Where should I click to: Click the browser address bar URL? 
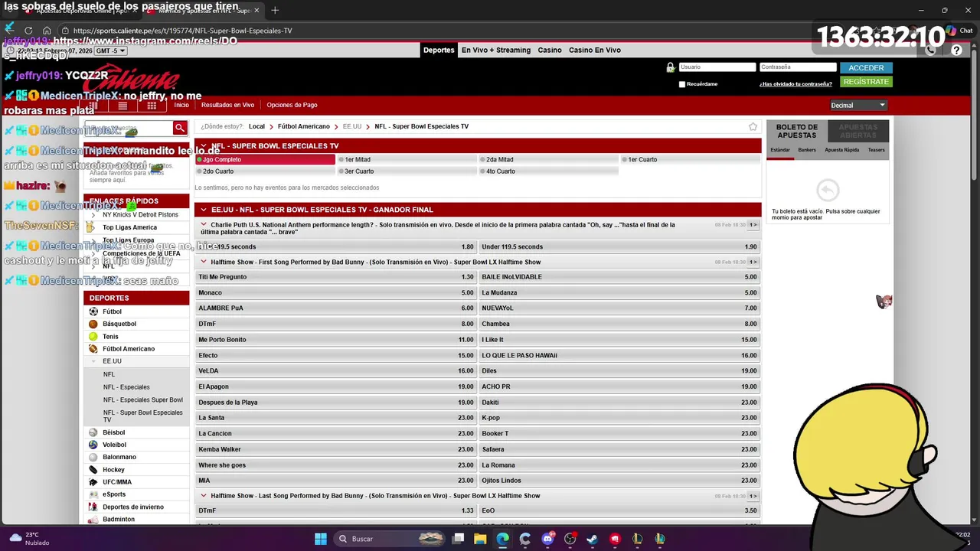point(182,31)
